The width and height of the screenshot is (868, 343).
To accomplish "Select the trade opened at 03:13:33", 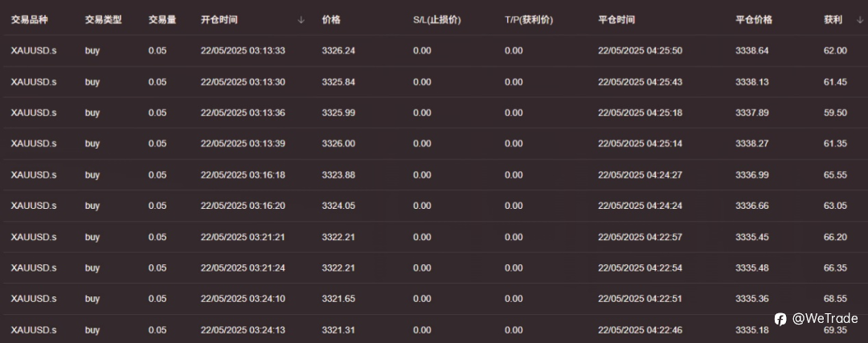I will 434,51.
